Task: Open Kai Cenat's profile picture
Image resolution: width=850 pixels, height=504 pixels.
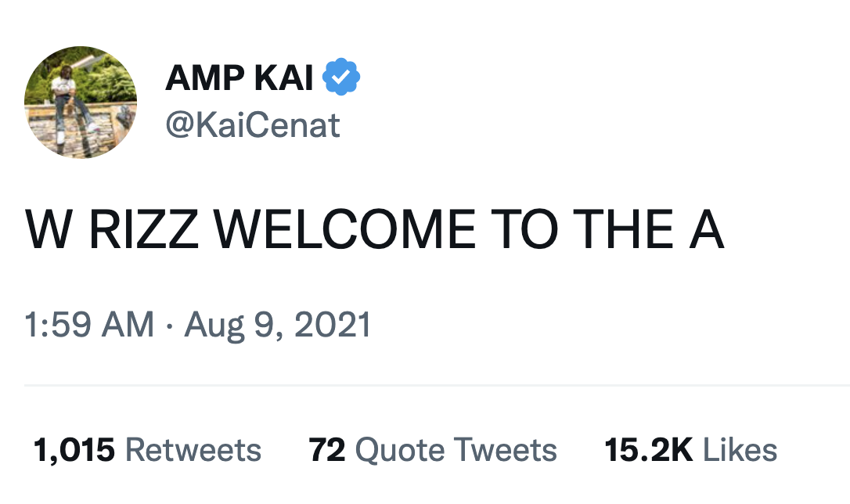Action: pyautogui.click(x=81, y=102)
